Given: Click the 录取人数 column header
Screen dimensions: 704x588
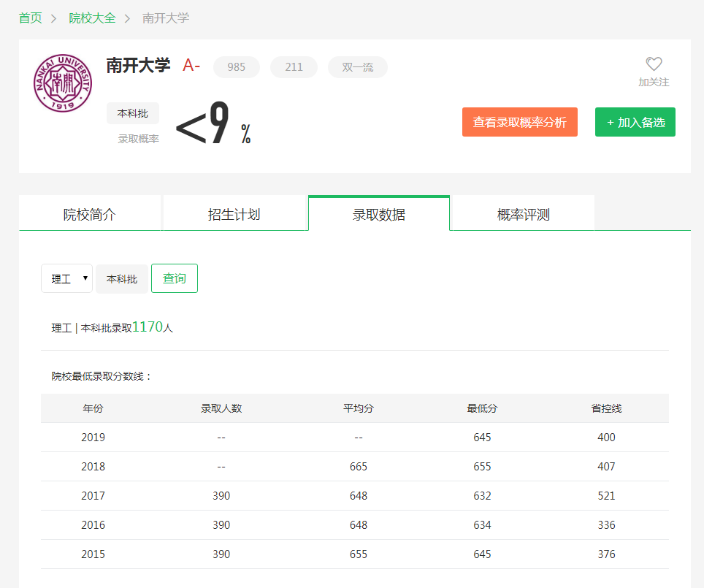Looking at the screenshot, I should point(221,408).
